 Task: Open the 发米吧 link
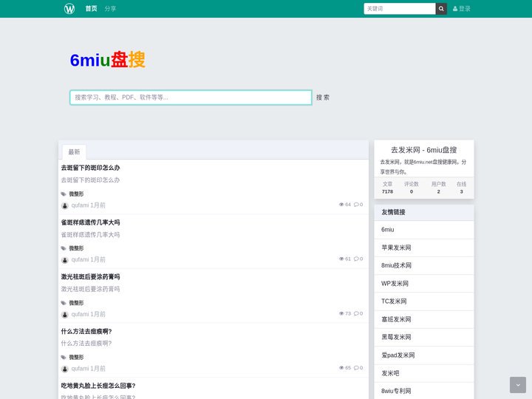pos(424,373)
